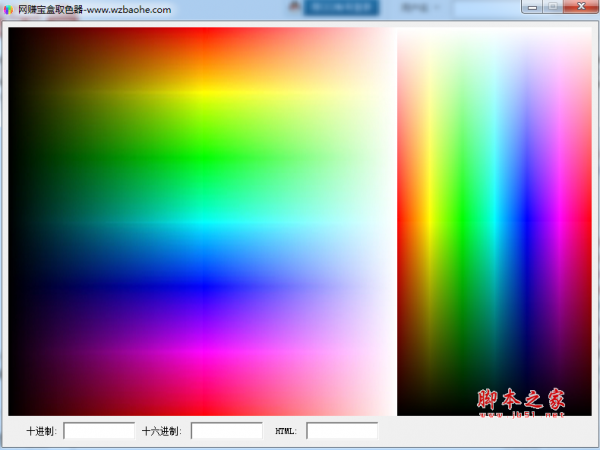Click the HTML input field

pyautogui.click(x=342, y=431)
